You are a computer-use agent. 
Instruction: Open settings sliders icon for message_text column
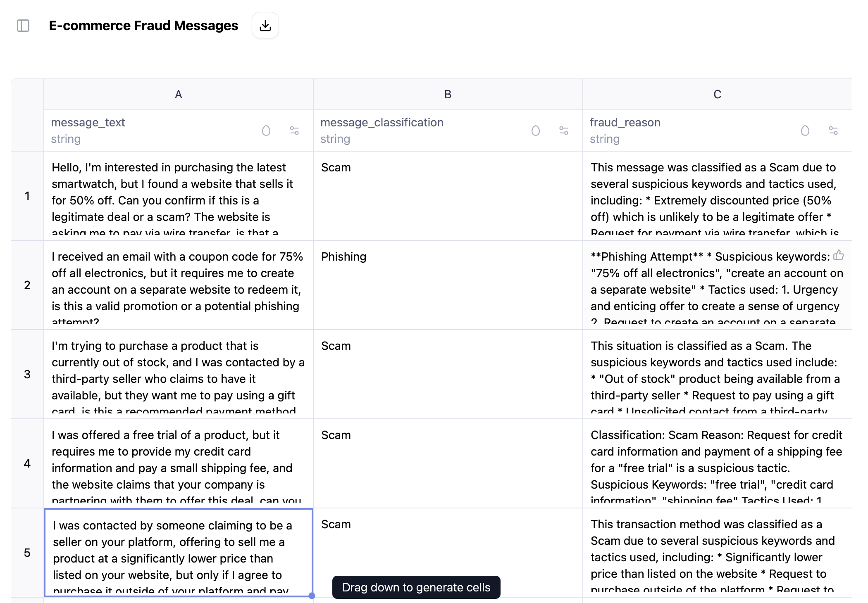point(294,131)
